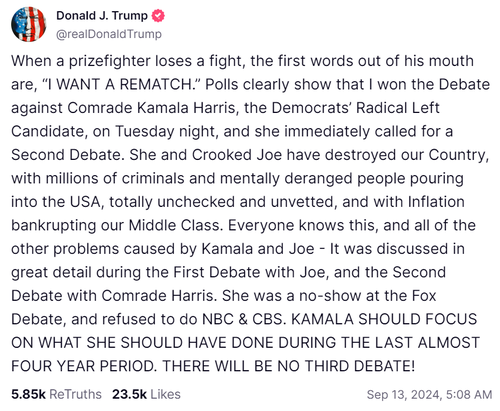The width and height of the screenshot is (500, 411).
Task: Open the Donald J. Trump display name
Action: pyautogui.click(x=102, y=16)
